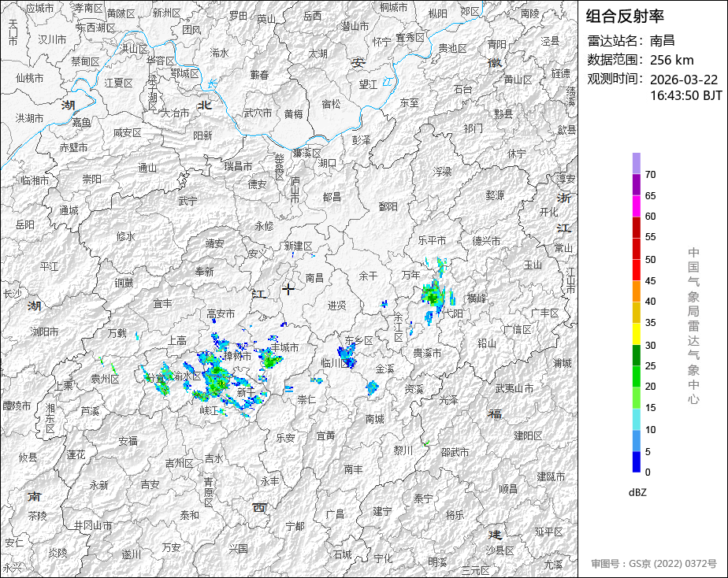Click the '邵武市' map label

(455, 452)
